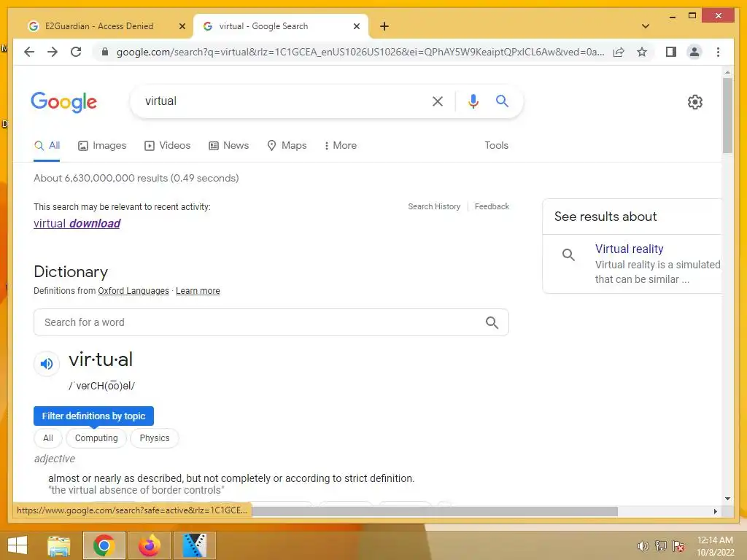This screenshot has width=747, height=560.
Task: Expand the More search categories
Action: pos(340,146)
